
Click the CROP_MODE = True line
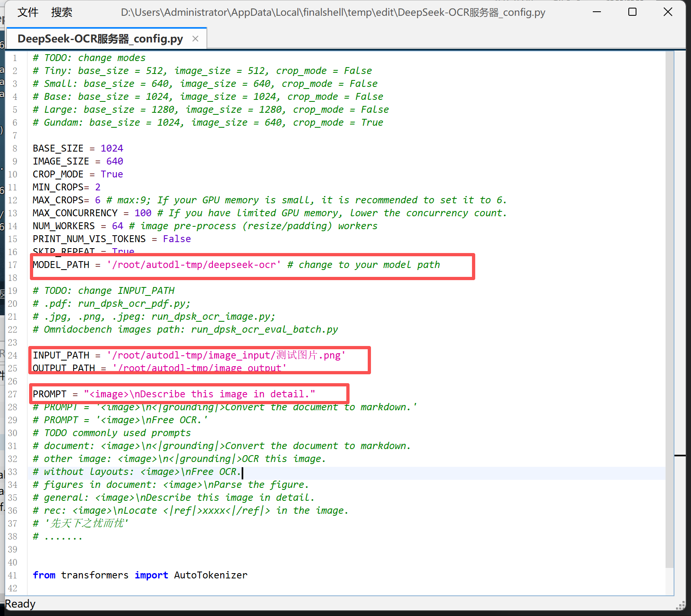(x=78, y=174)
